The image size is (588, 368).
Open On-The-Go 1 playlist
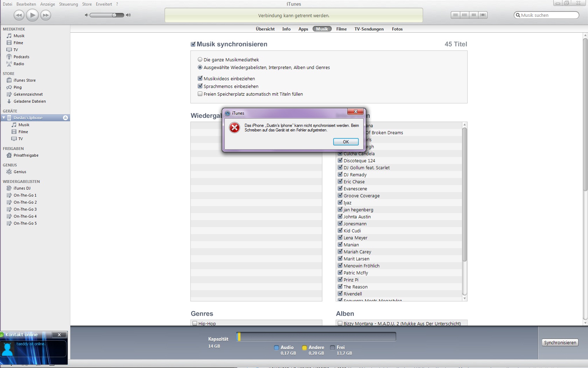(25, 195)
